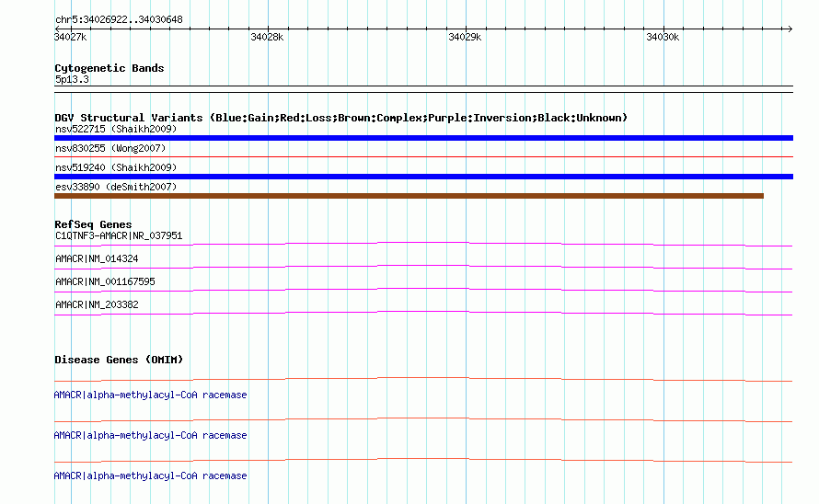Click the 34029k ruler tick label
This screenshot has width=819, height=504.
[465, 37]
